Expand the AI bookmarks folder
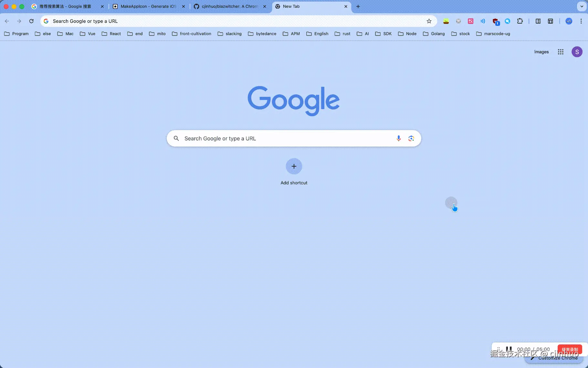 [x=363, y=34]
